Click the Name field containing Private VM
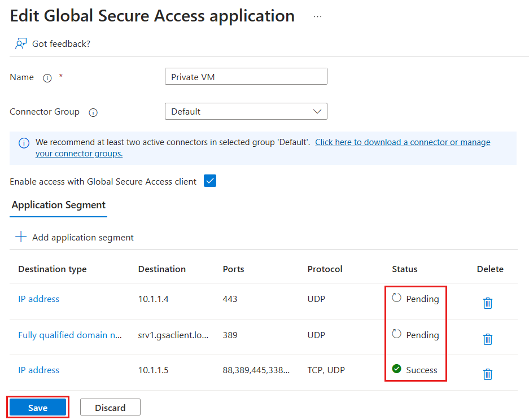The width and height of the screenshot is (529, 420). [246, 77]
